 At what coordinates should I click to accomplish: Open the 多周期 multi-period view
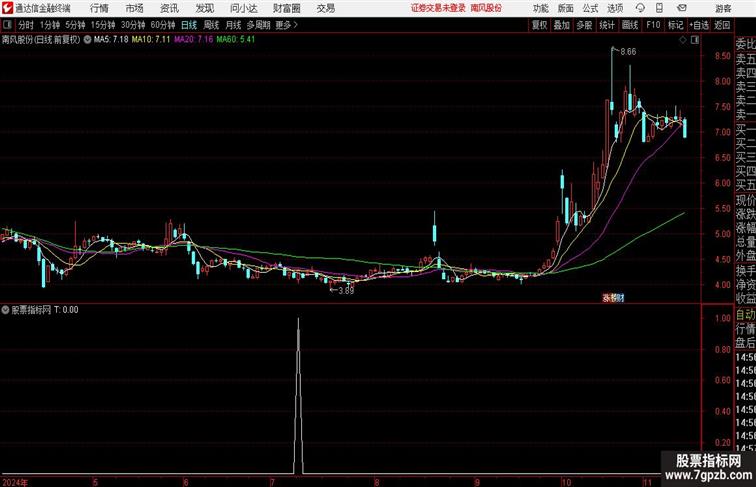pos(258,25)
